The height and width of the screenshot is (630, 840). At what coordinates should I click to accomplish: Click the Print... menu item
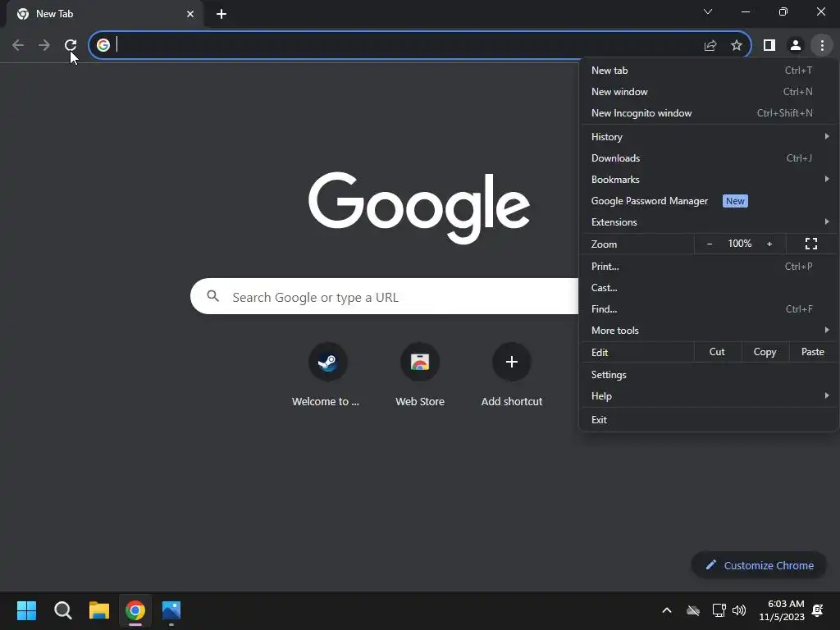coord(709,267)
